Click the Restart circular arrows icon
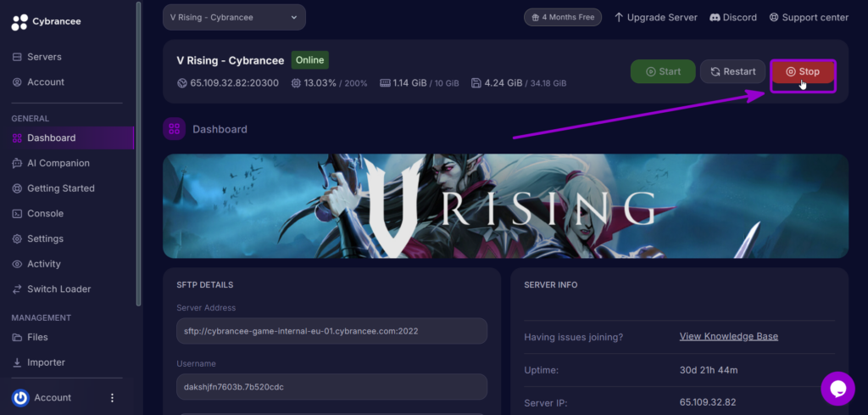The image size is (868, 415). (x=715, y=71)
